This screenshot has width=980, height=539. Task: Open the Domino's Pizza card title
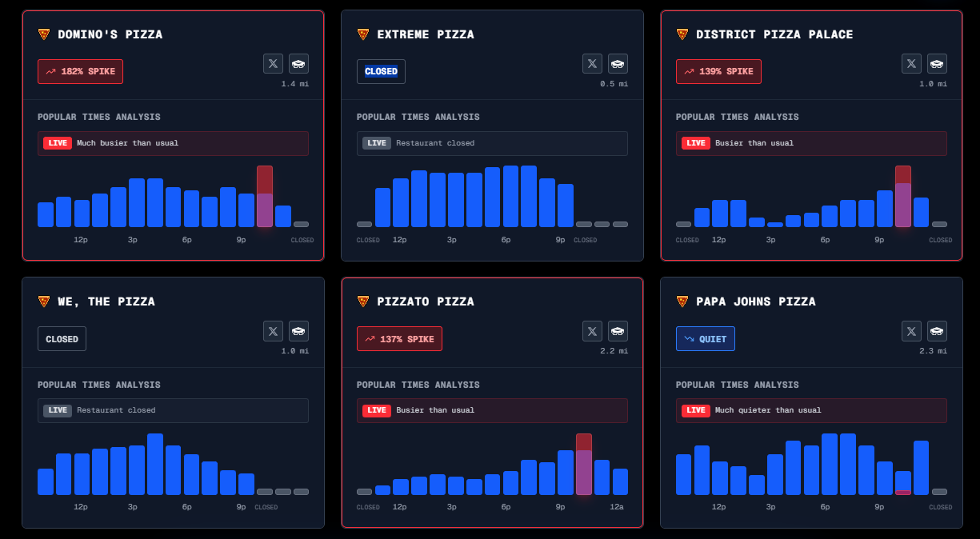(110, 34)
